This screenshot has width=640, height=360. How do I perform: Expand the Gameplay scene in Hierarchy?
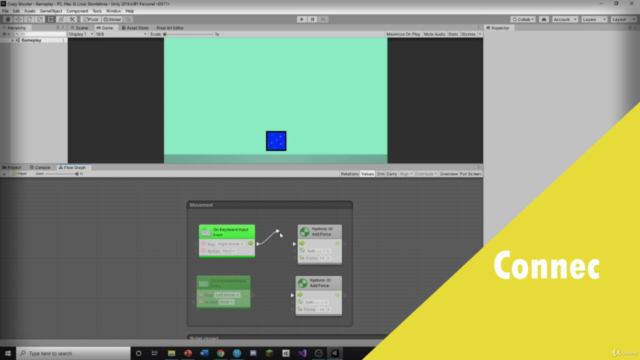pyautogui.click(x=12, y=40)
